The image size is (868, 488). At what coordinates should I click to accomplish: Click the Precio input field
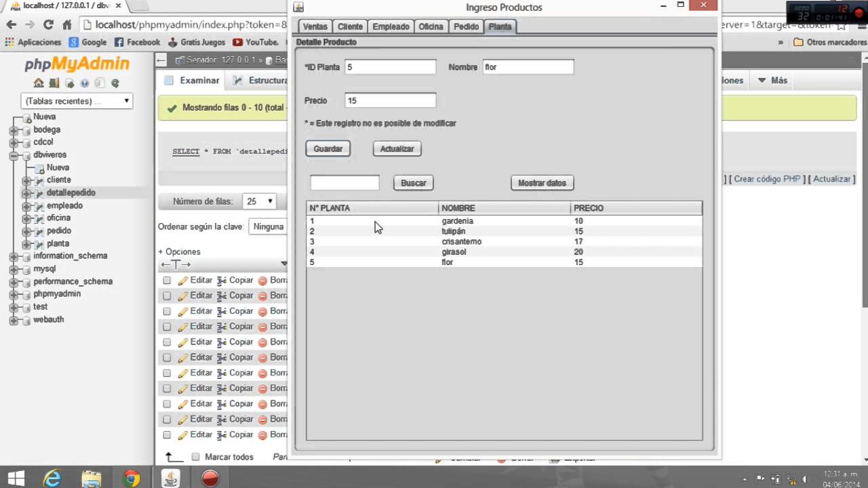390,100
